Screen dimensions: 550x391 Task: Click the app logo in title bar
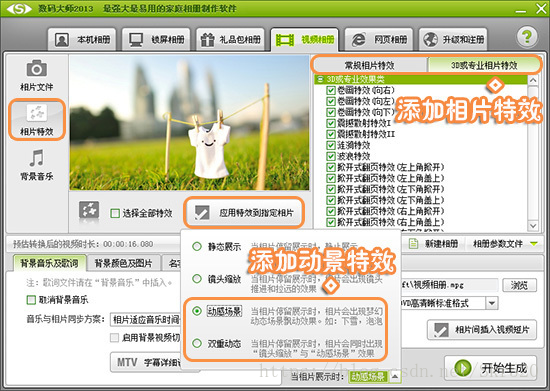pyautogui.click(x=19, y=8)
